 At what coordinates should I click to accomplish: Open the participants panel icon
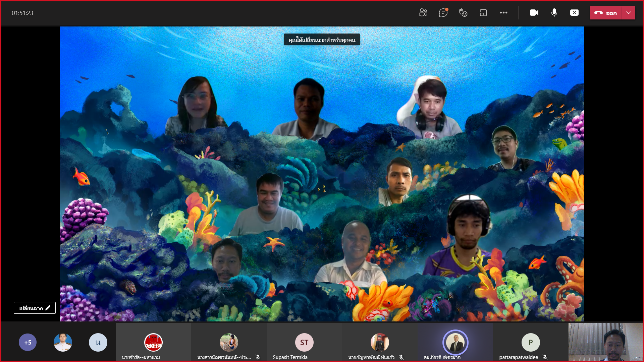[423, 13]
